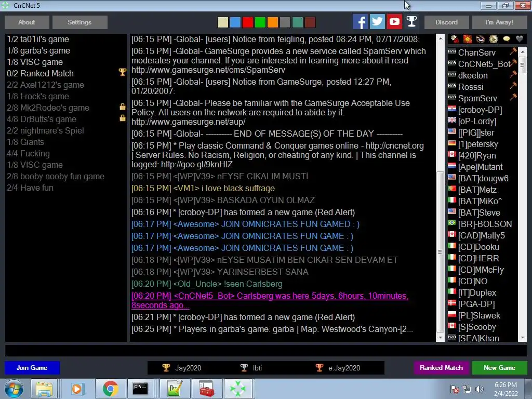Start a Ranked Match
Viewport: 532px width, 399px height.
(441, 368)
